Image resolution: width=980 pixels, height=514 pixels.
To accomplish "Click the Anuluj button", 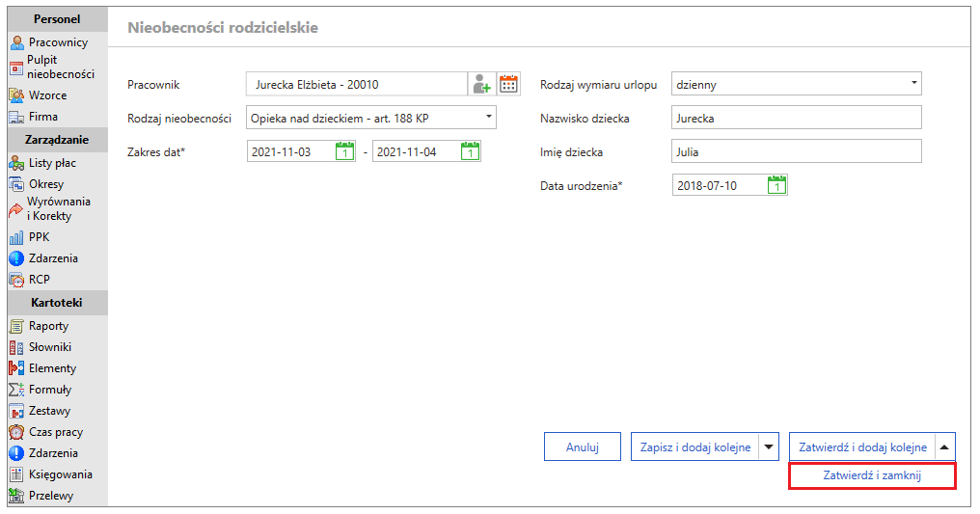I will (583, 447).
